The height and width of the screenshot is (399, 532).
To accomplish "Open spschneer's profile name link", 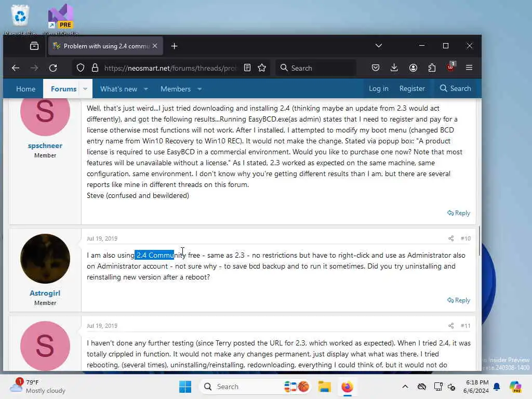I will point(45,145).
